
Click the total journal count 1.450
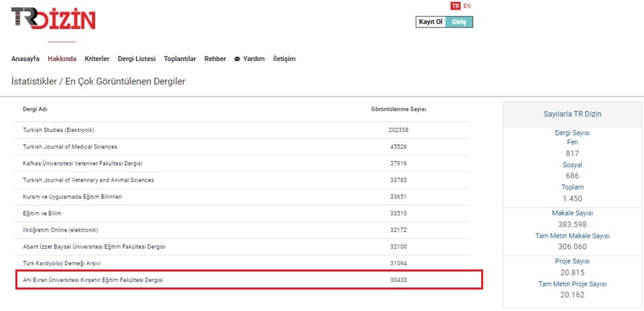(x=572, y=198)
